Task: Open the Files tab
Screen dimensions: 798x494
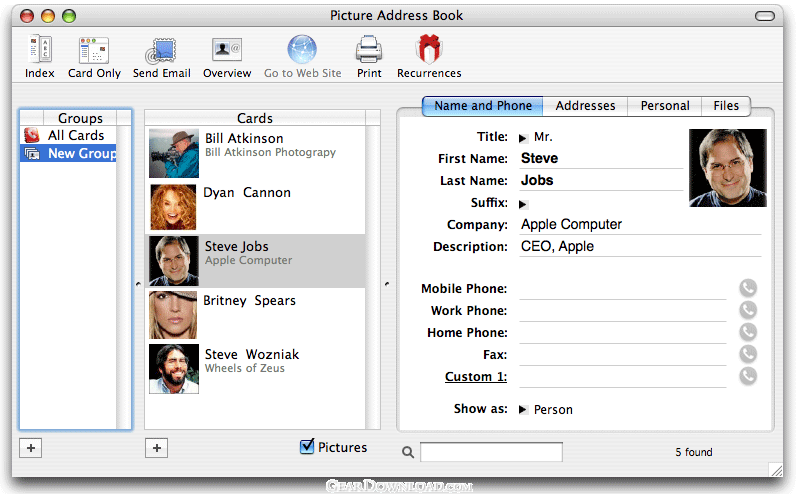Action: [726, 106]
